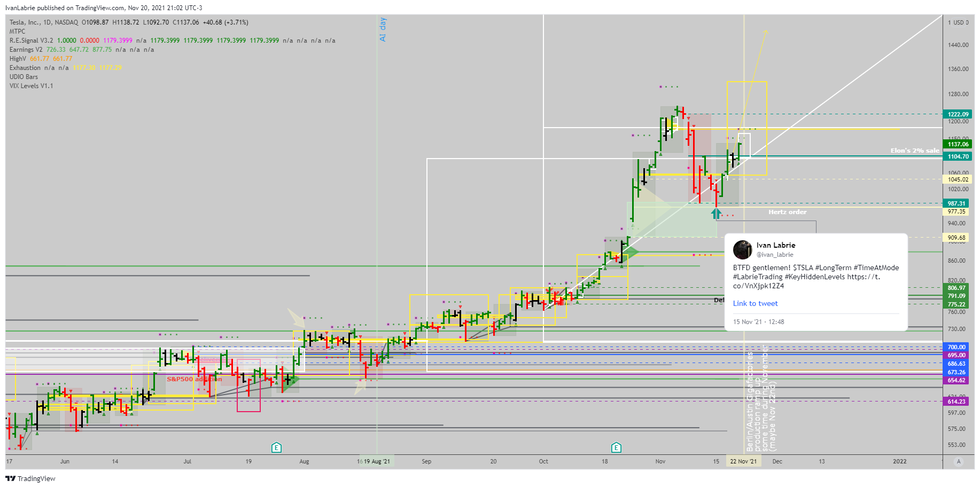Image resolution: width=980 pixels, height=488 pixels.
Task: Select the 'Tesla, Inc., 1D, NASDAQ' legend title
Action: pyautogui.click(x=44, y=22)
